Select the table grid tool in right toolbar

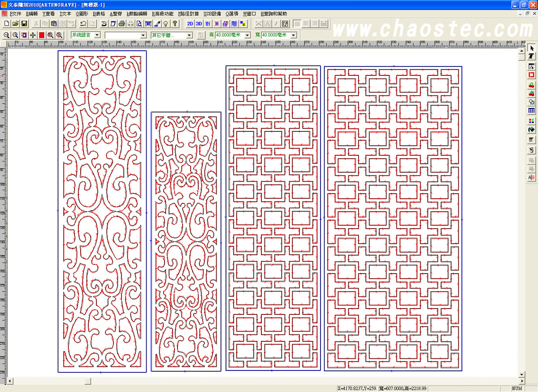pyautogui.click(x=532, y=110)
